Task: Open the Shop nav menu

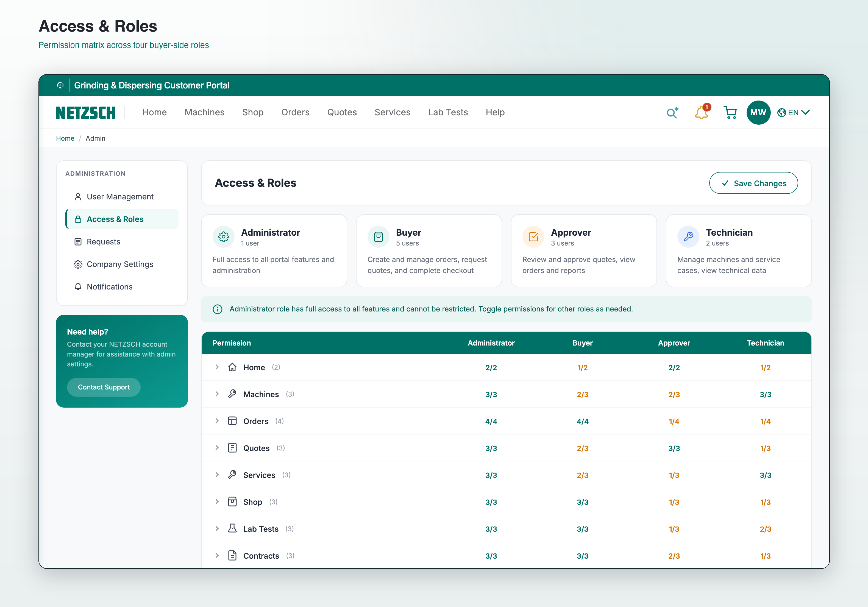Action: point(252,112)
